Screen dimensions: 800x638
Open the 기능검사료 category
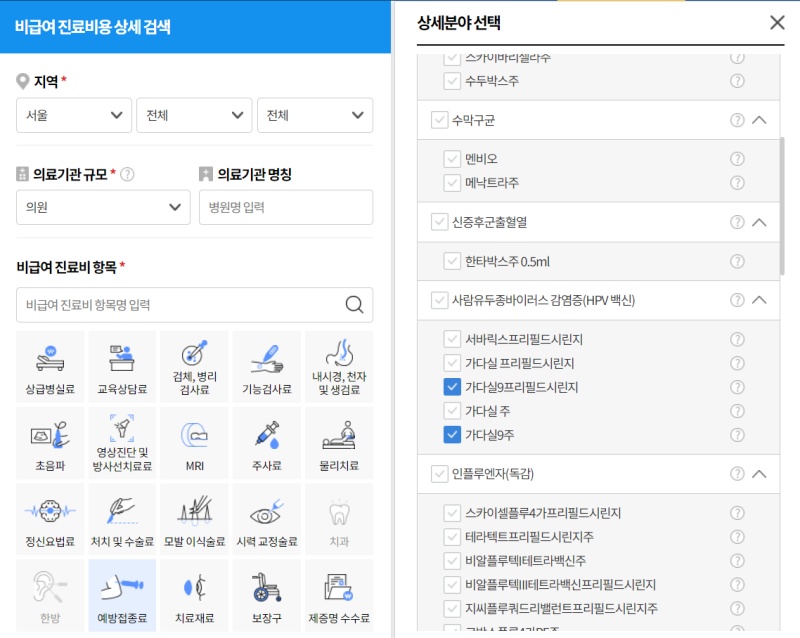(267, 366)
